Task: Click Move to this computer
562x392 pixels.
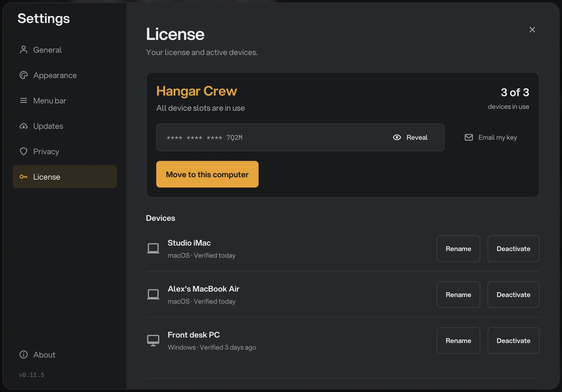Action: 207,174
